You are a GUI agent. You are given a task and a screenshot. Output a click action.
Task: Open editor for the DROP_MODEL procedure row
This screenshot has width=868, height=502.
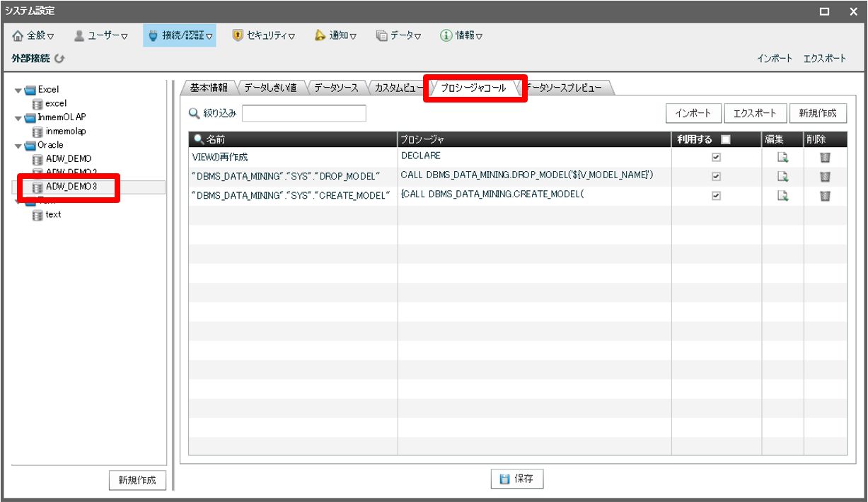(782, 177)
